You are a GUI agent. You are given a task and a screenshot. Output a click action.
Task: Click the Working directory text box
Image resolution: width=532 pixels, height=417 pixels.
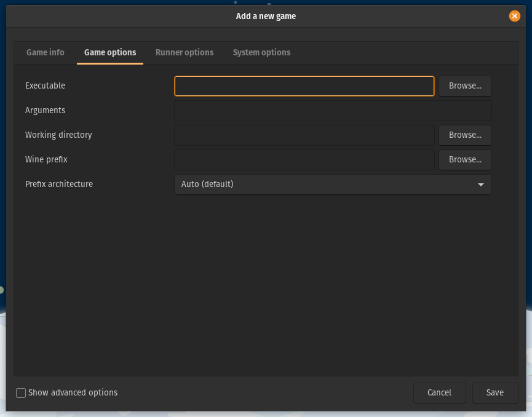(x=304, y=135)
